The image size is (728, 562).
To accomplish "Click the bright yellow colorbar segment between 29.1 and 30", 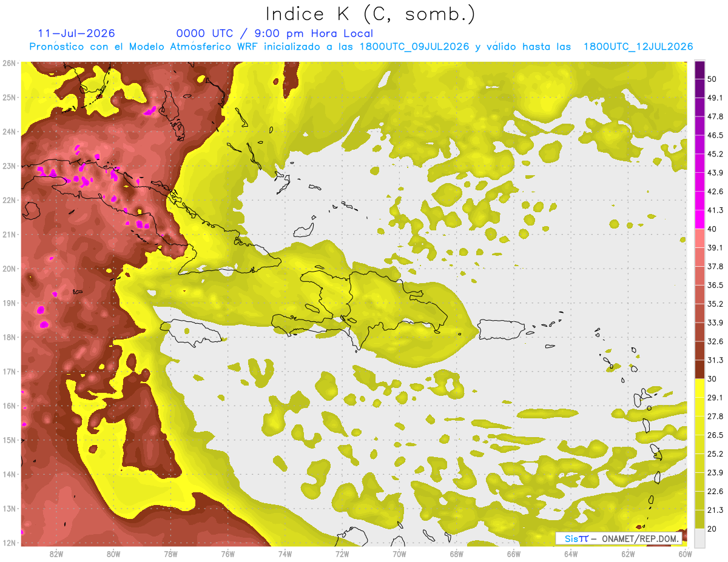I will [699, 388].
